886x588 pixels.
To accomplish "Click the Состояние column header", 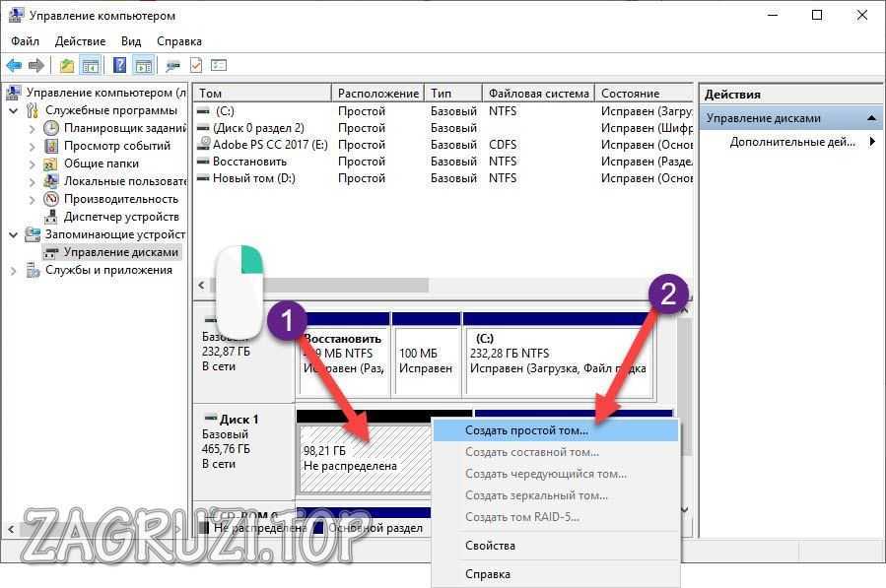I will pyautogui.click(x=645, y=94).
